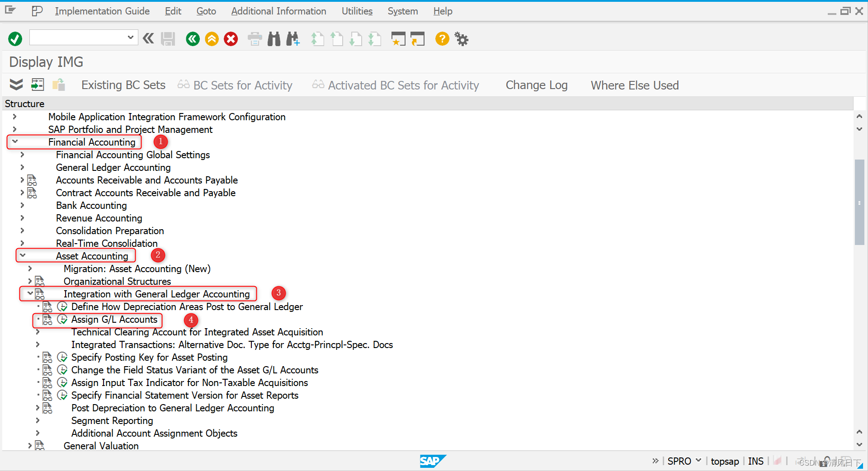Click the yellow Exit up-arrow icon

(212, 39)
